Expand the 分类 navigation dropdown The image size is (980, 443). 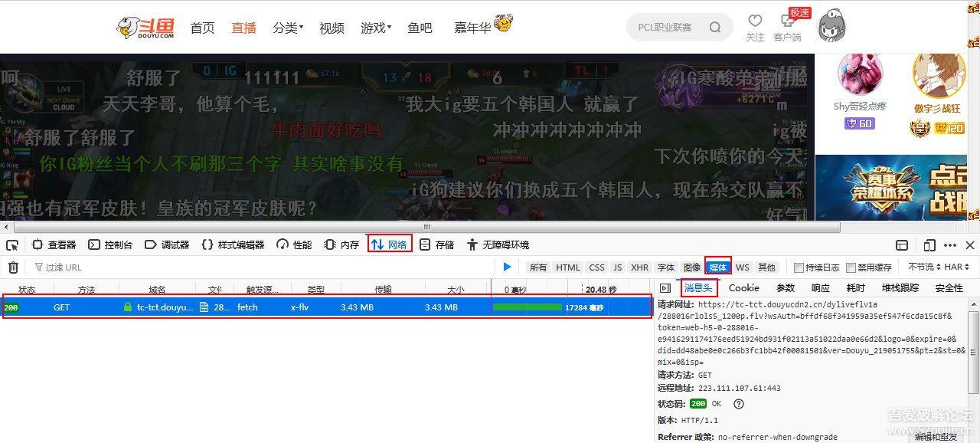point(287,27)
